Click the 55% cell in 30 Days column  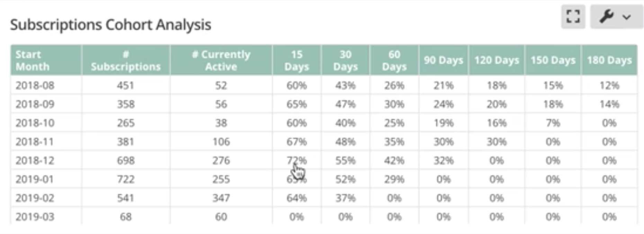click(345, 160)
